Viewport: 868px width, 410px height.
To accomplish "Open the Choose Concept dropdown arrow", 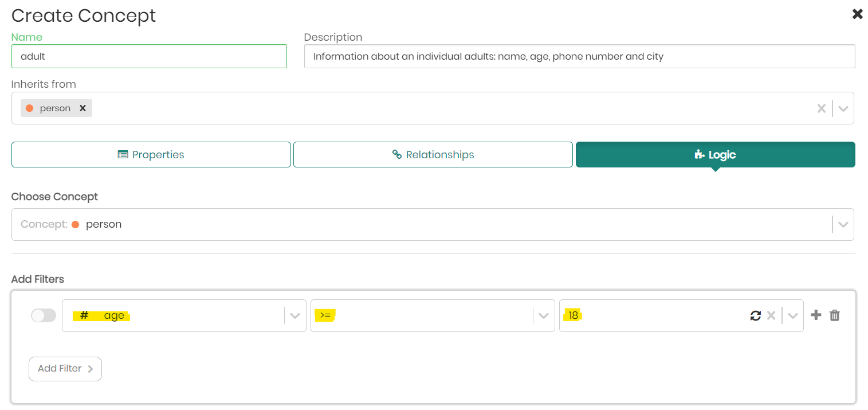I will click(843, 224).
